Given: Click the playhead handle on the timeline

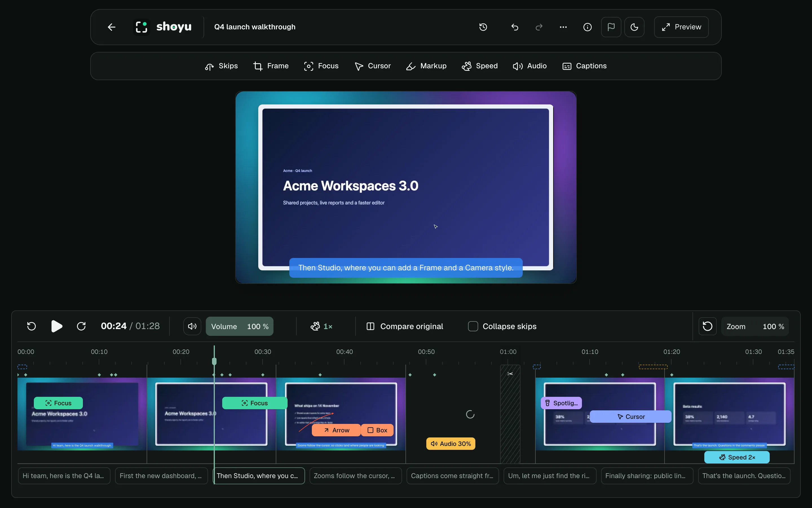Looking at the screenshot, I should pyautogui.click(x=214, y=361).
